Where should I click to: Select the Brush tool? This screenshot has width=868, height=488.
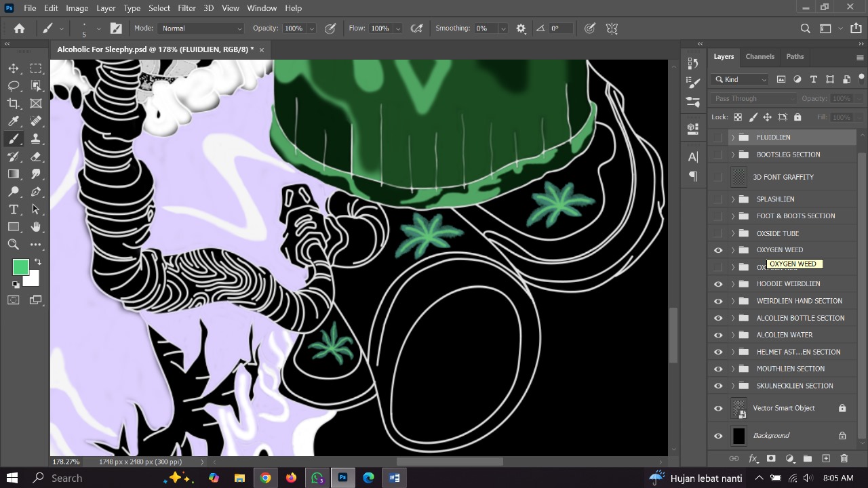click(14, 139)
